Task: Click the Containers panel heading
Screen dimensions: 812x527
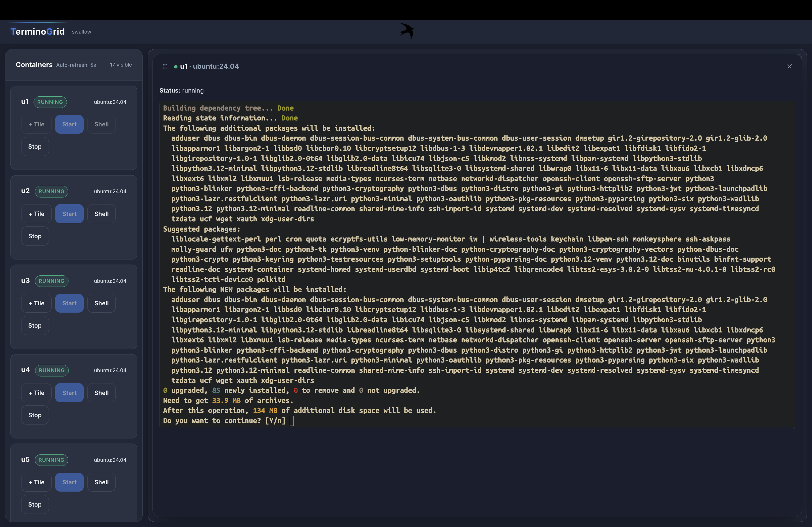Action: pos(34,65)
